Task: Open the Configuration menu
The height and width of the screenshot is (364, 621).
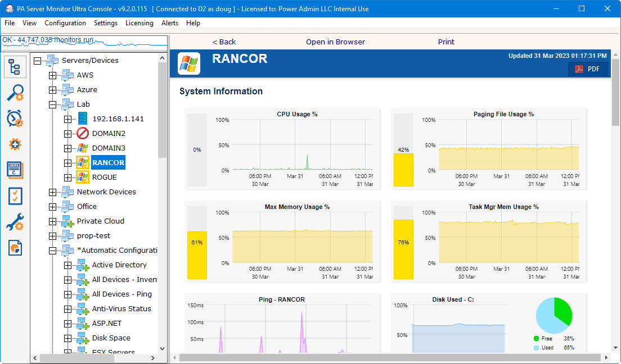Action: point(65,23)
